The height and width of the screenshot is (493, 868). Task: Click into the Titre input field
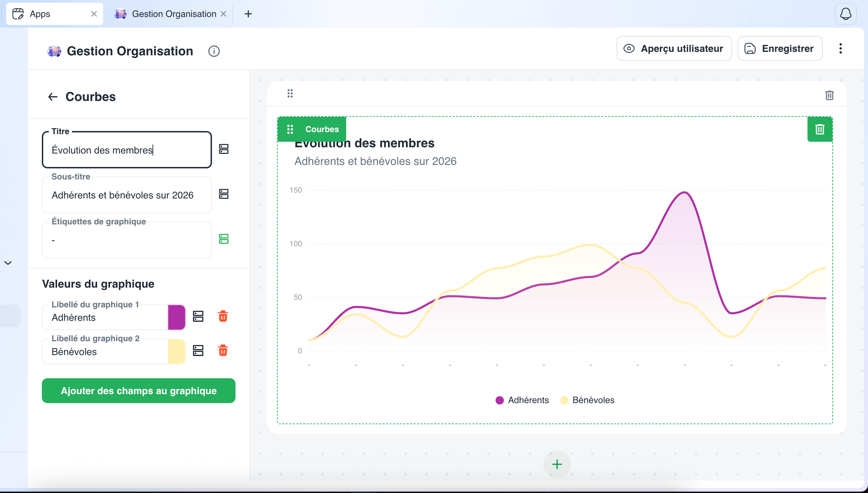click(x=127, y=150)
